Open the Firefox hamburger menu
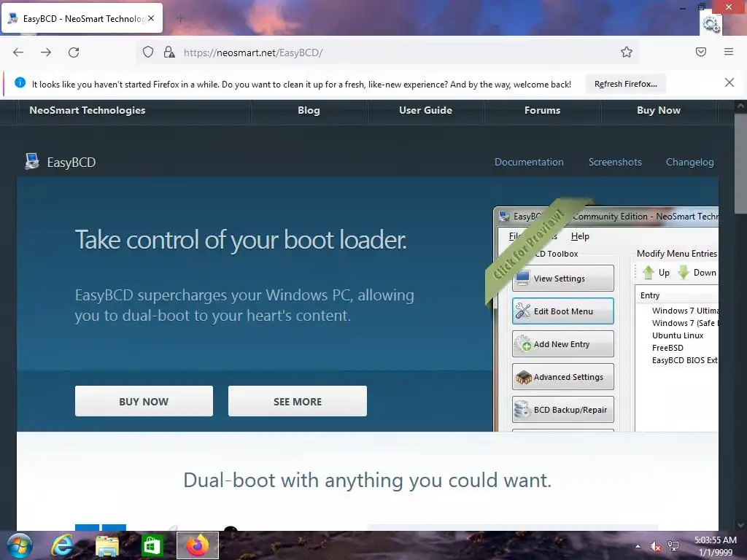Viewport: 747px width, 560px height. click(x=729, y=52)
